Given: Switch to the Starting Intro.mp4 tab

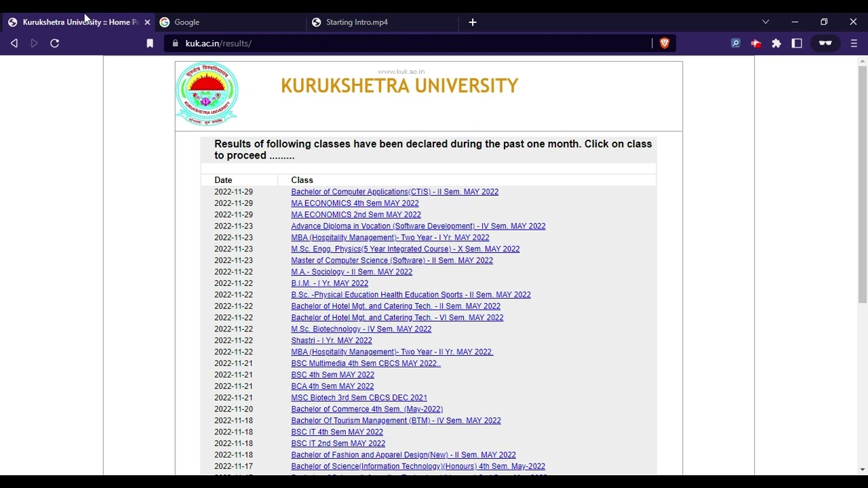Looking at the screenshot, I should 382,22.
